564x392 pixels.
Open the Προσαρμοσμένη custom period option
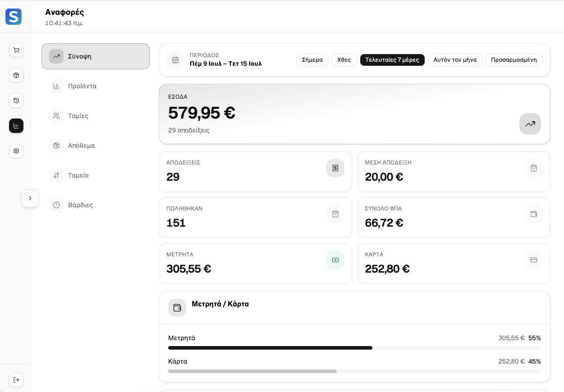pos(514,60)
